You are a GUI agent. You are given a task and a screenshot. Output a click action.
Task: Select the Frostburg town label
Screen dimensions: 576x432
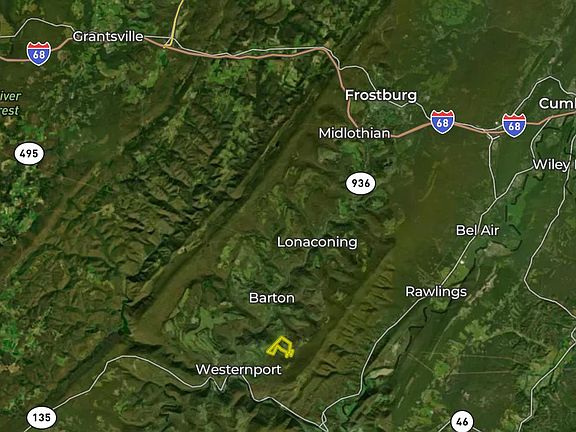381,96
